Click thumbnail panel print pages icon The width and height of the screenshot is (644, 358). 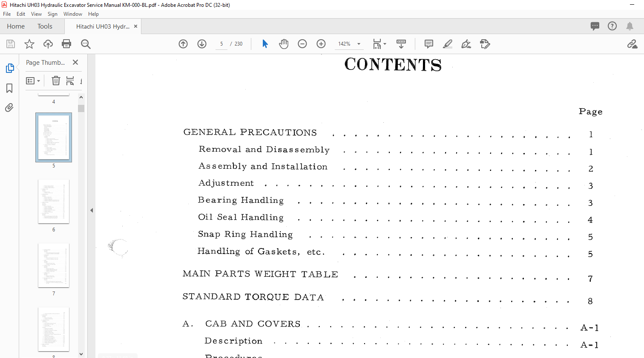coord(70,81)
